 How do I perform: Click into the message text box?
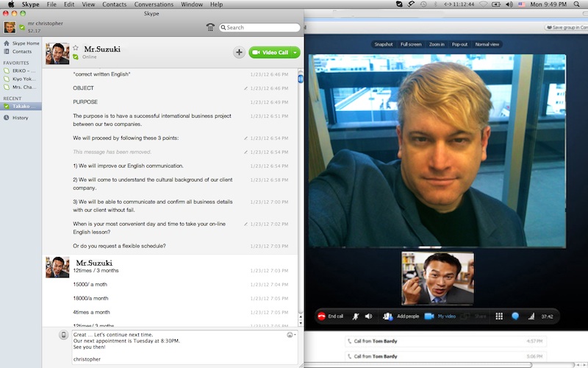click(184, 347)
